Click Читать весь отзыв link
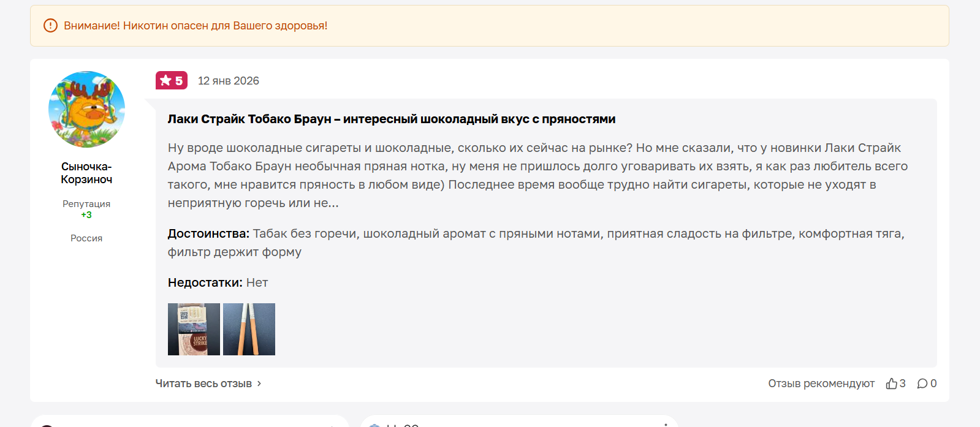980x427 pixels. tap(203, 384)
